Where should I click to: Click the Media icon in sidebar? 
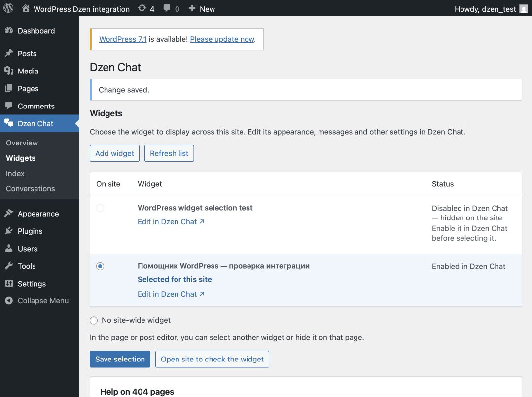(9, 71)
